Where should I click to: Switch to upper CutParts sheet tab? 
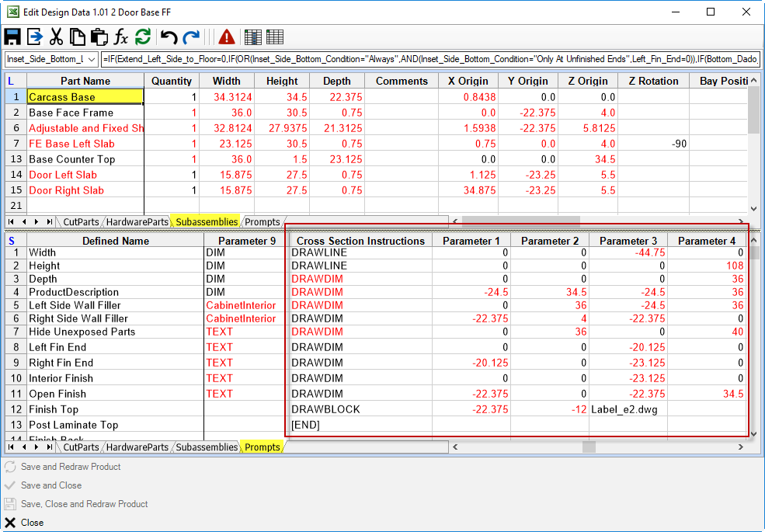pyautogui.click(x=81, y=222)
